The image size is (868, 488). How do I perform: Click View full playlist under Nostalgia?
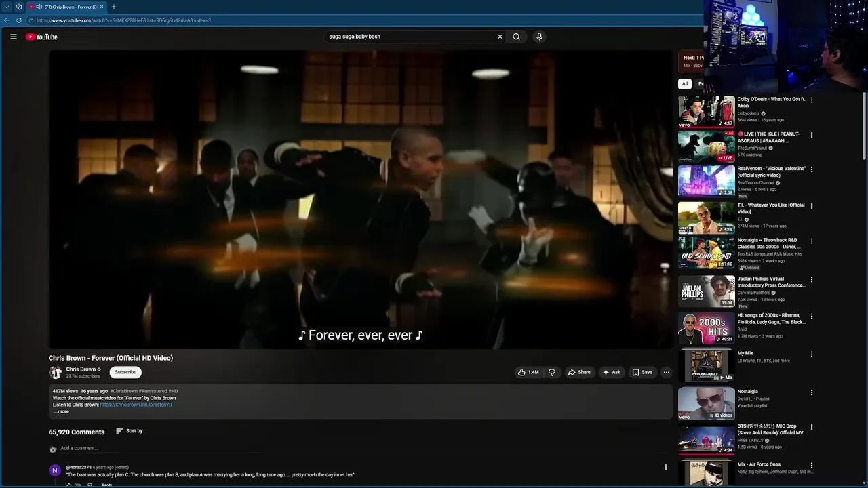(x=752, y=406)
